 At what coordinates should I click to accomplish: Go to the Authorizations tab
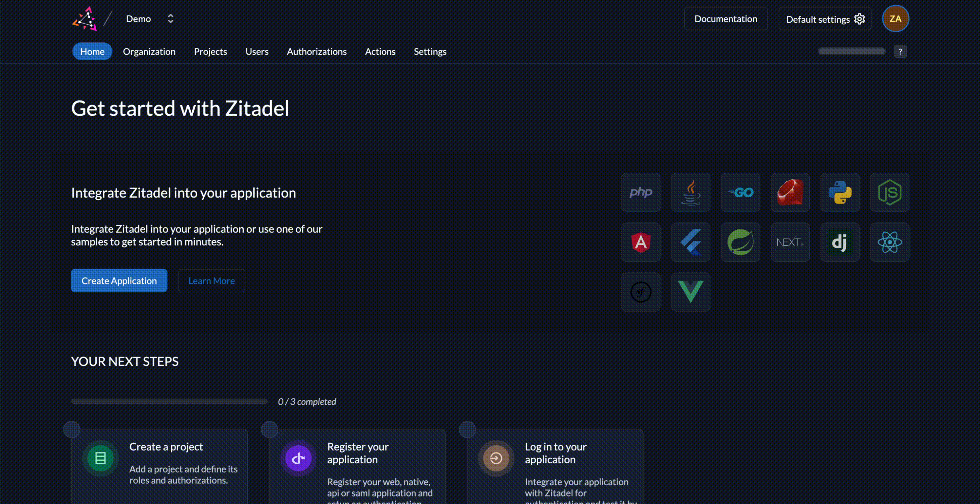click(316, 51)
